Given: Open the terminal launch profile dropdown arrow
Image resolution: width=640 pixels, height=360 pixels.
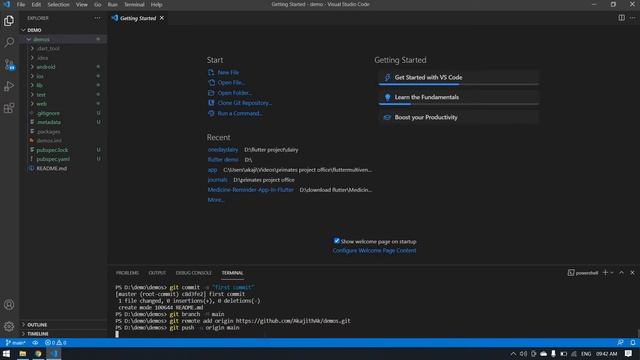Looking at the screenshot, I should [612, 273].
